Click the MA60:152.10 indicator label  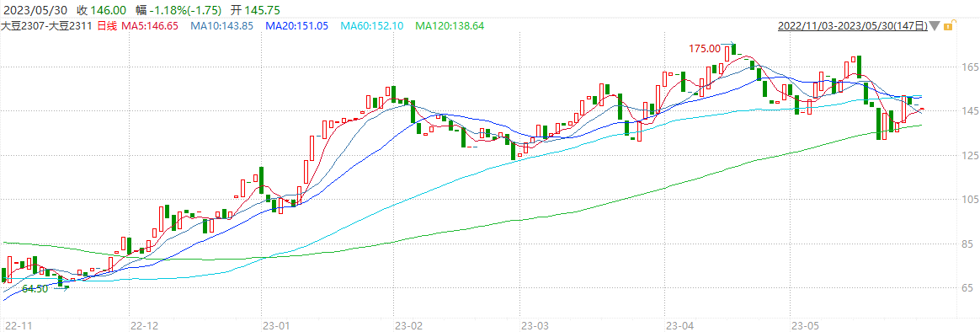pyautogui.click(x=372, y=26)
